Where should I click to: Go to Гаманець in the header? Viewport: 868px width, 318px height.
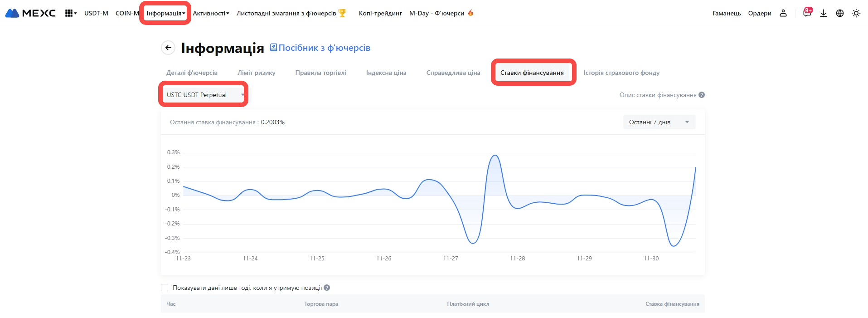click(x=726, y=13)
